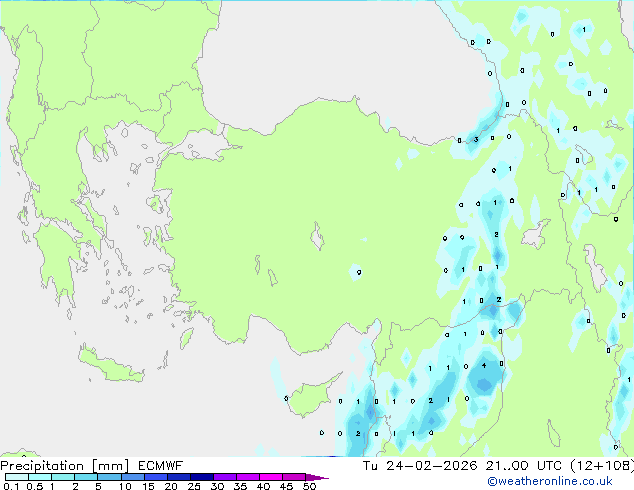Click the '4' precipitation value on the map
Screen dimensions: 634x490
coord(484,365)
